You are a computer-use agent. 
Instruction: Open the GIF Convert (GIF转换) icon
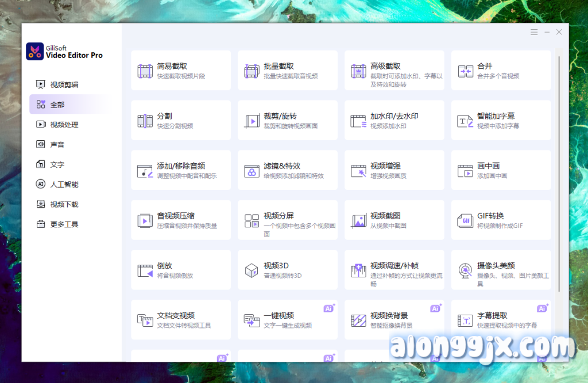pyautogui.click(x=465, y=221)
